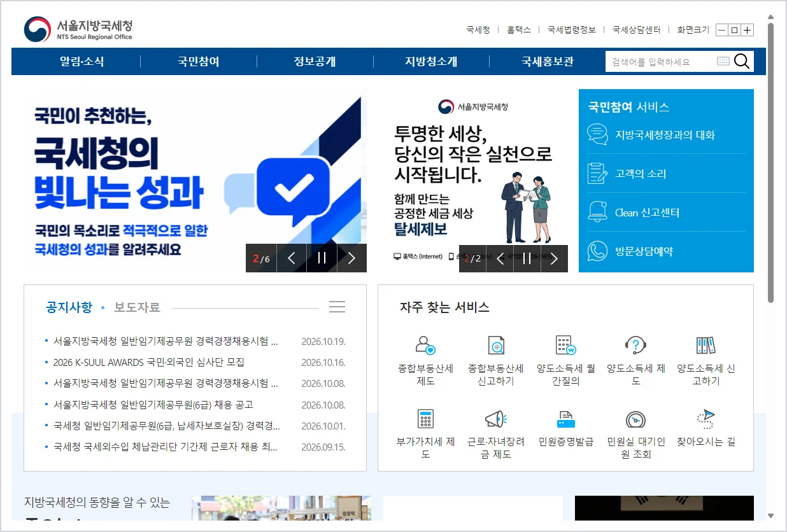
Task: Open the 지방청소개 menu
Action: pyautogui.click(x=431, y=62)
